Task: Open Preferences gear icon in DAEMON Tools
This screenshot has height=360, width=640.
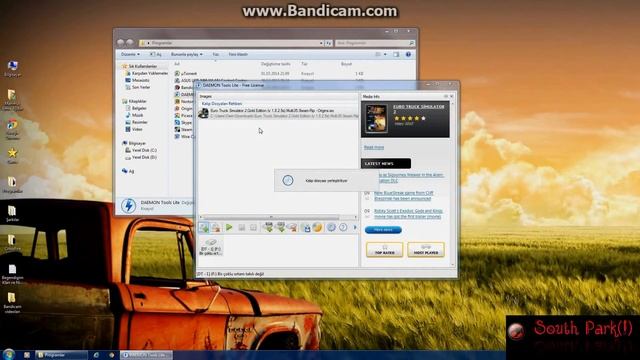Action: click(331, 227)
